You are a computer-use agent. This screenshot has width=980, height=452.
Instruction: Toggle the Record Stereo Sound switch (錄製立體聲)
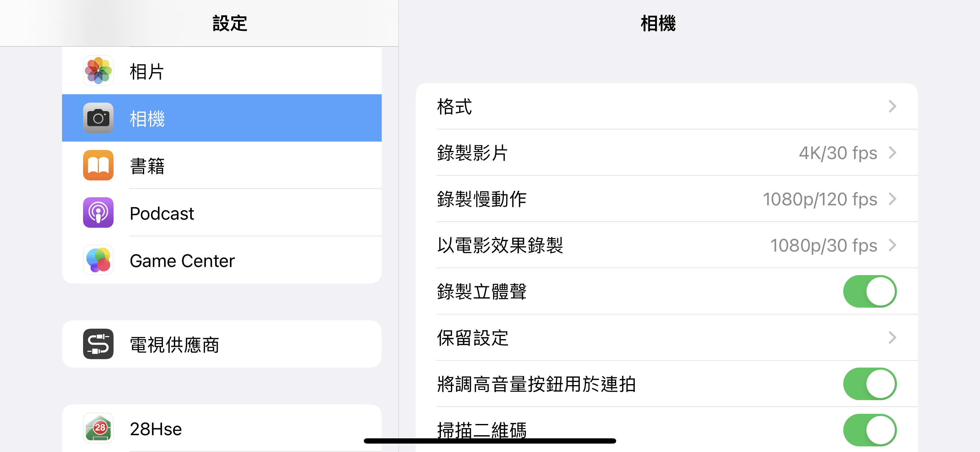click(x=870, y=292)
